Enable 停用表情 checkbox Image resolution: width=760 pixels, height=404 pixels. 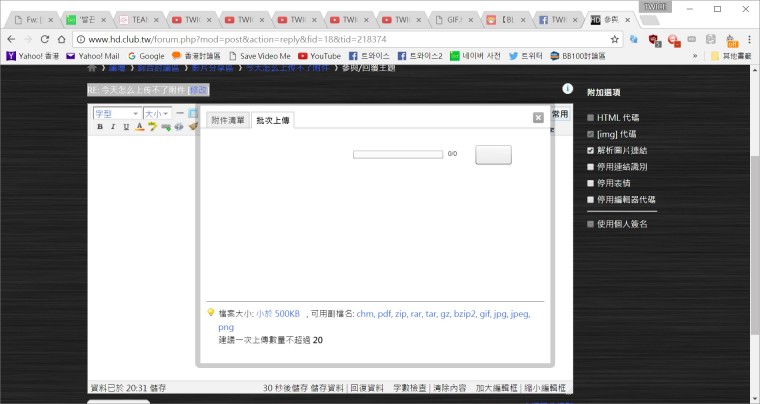click(590, 183)
